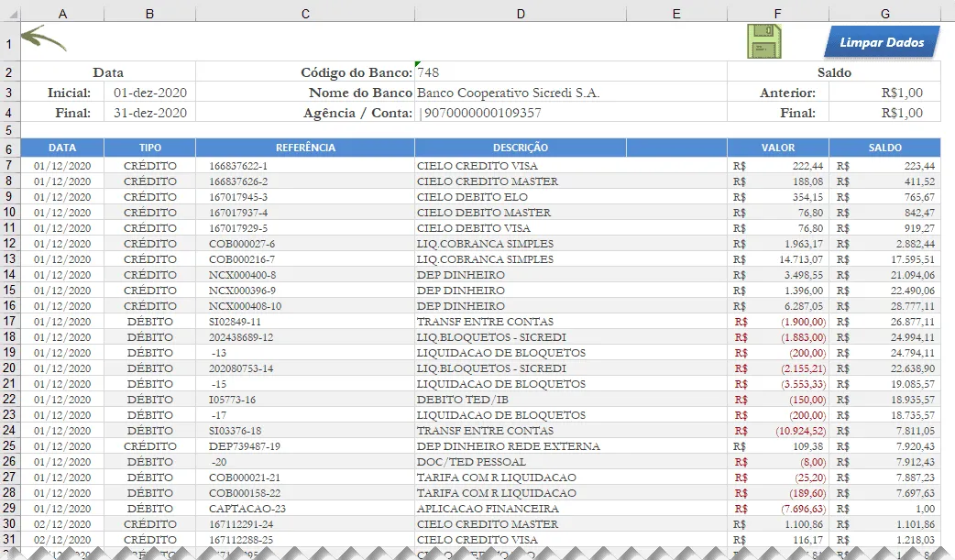
Task: Click APLICACAO FINANCEIRA description
Action: coord(521,508)
